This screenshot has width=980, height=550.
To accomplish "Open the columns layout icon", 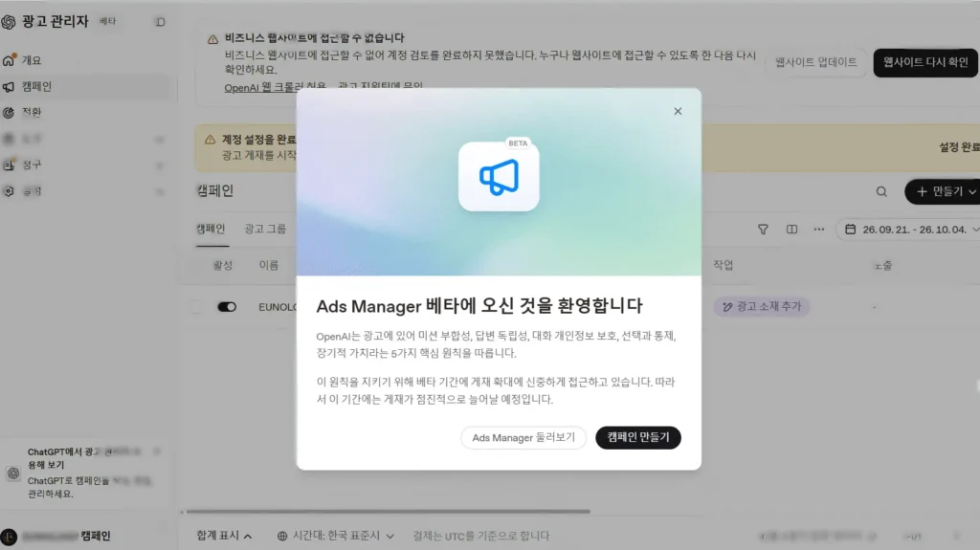I will tap(791, 230).
